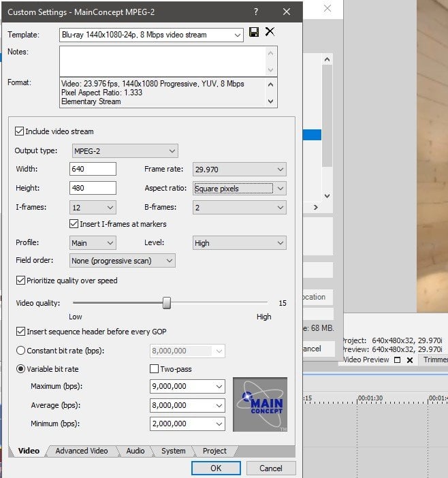The image size is (448, 478).
Task: Switch to the Video tab
Action: pyautogui.click(x=29, y=451)
